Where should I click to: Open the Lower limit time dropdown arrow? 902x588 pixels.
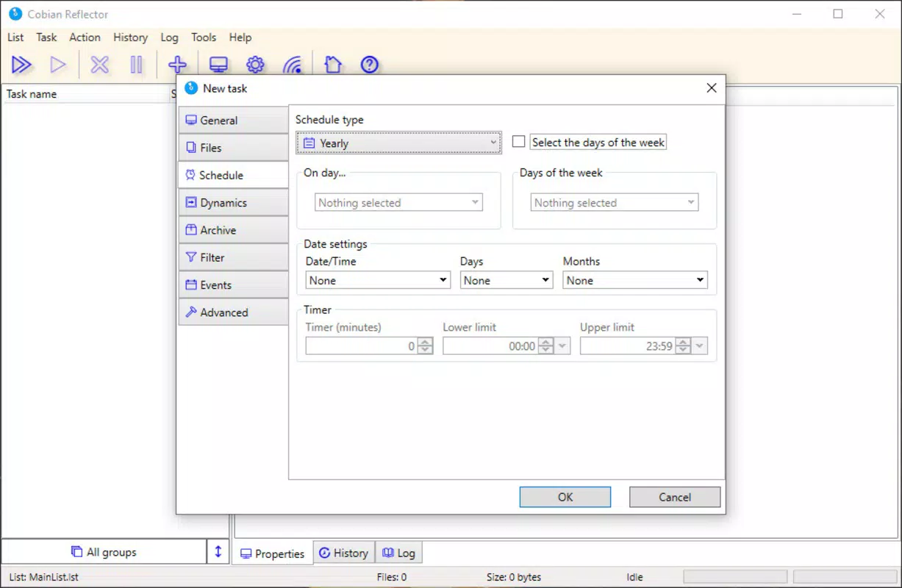563,346
